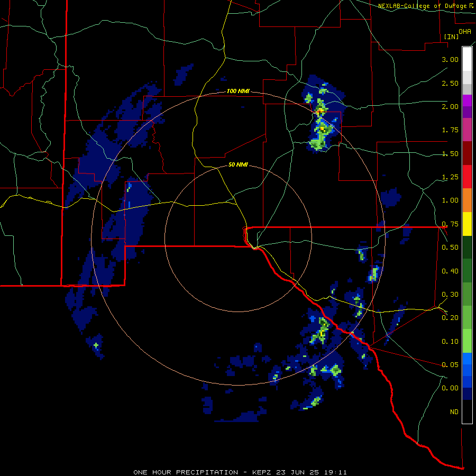
Task: Click the '0.75' legend value
Action: click(x=450, y=224)
